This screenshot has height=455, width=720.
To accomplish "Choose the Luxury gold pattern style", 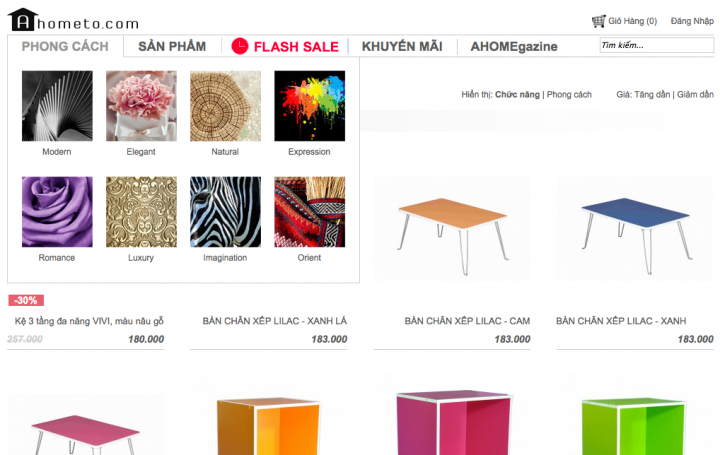I will point(141,212).
